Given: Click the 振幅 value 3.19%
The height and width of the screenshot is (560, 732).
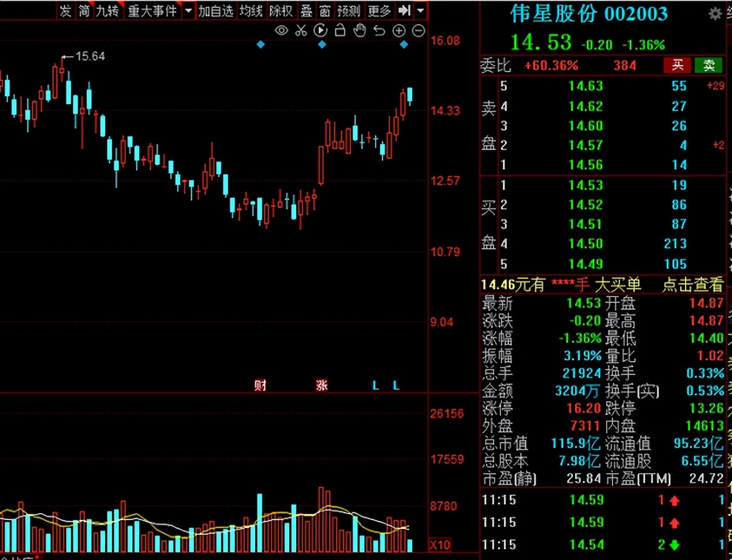Looking at the screenshot, I should click(582, 356).
